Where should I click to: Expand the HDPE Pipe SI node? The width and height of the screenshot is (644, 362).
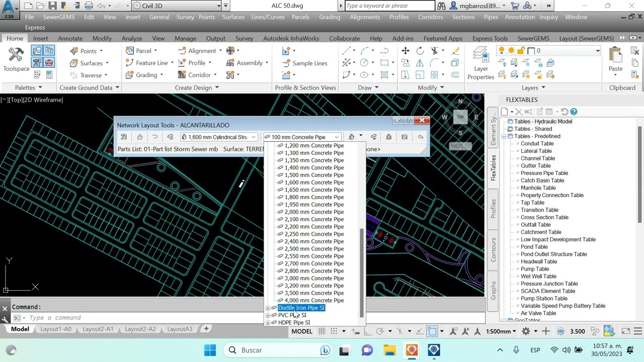pos(268,322)
